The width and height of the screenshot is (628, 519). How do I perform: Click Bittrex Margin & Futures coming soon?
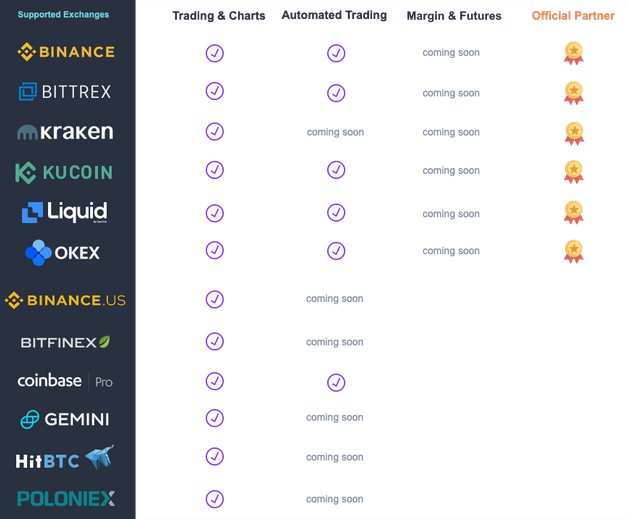[x=451, y=93]
